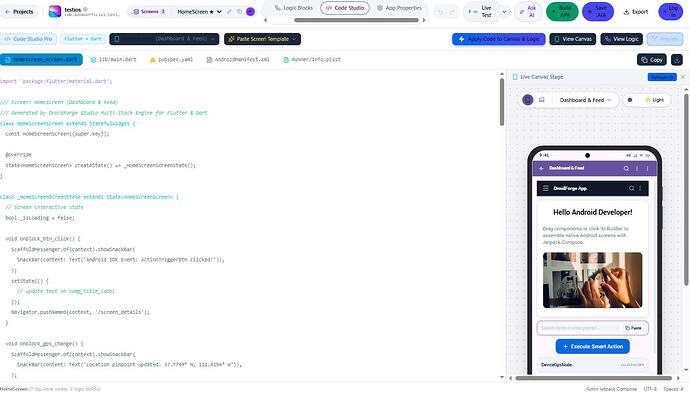
Task: Download the code file icon button
Action: [x=677, y=59]
